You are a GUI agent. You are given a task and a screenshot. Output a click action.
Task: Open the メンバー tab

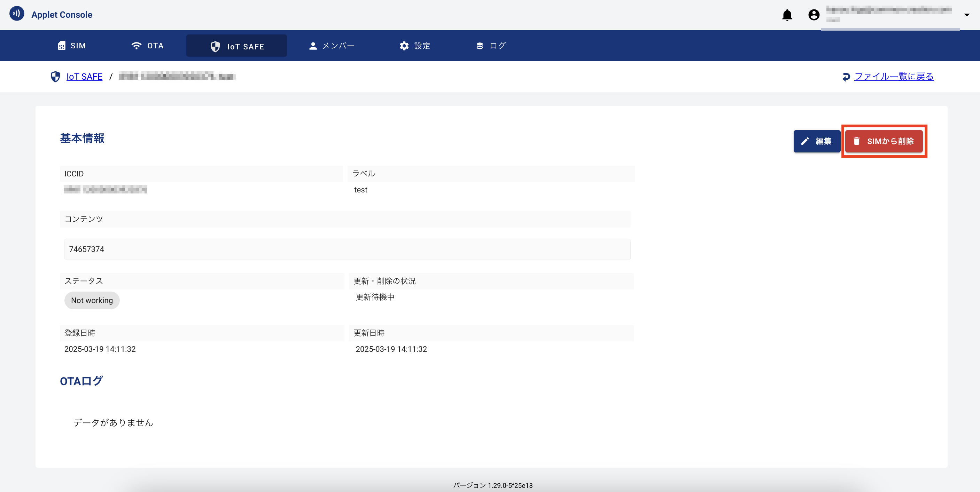(332, 46)
